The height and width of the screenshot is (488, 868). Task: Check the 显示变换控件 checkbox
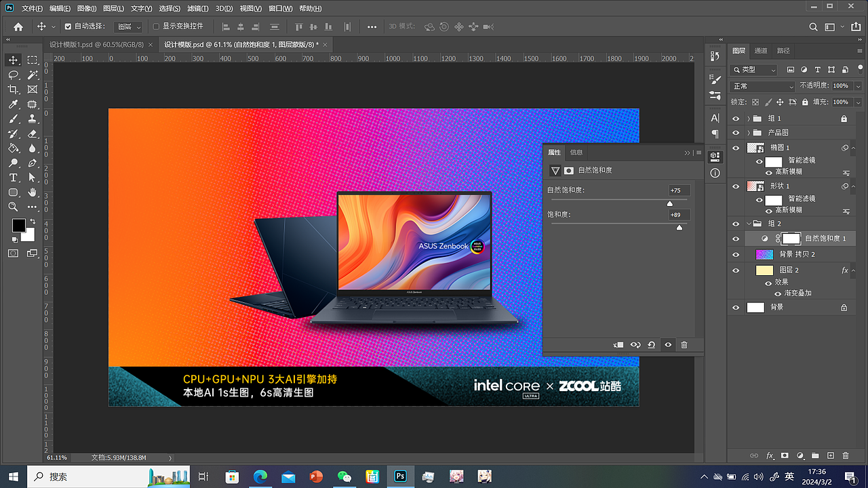(x=156, y=26)
